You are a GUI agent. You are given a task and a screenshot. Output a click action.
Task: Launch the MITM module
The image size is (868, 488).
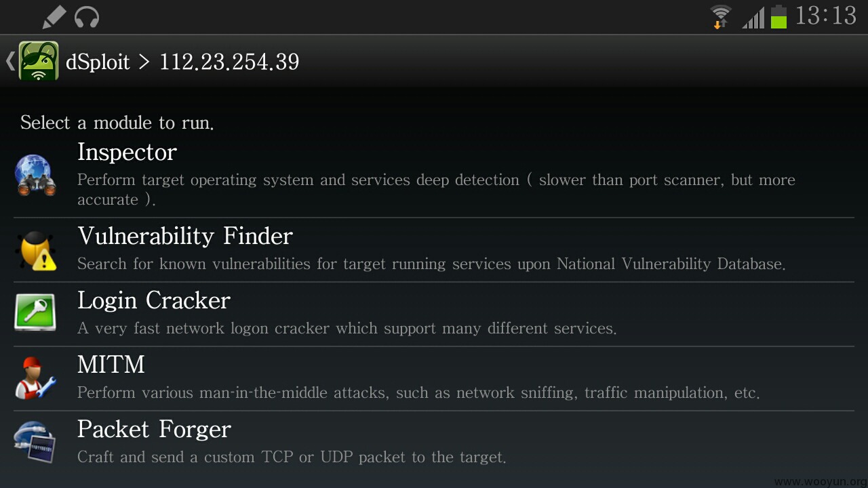point(434,379)
